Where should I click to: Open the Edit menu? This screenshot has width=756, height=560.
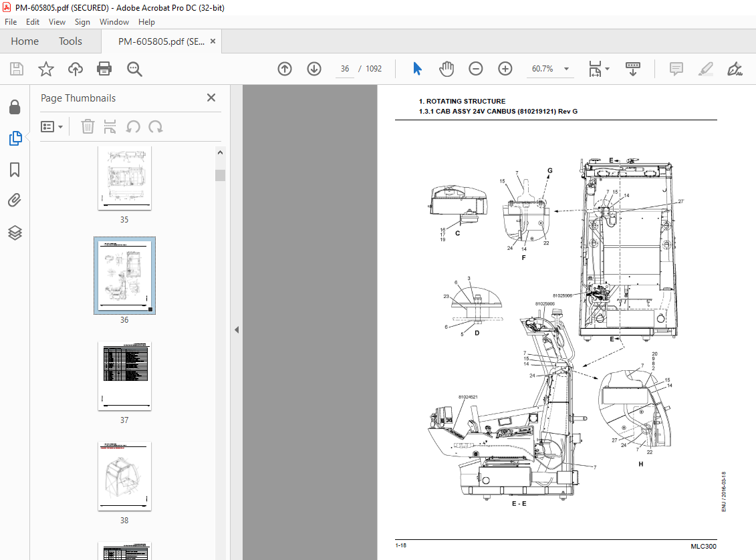[33, 22]
